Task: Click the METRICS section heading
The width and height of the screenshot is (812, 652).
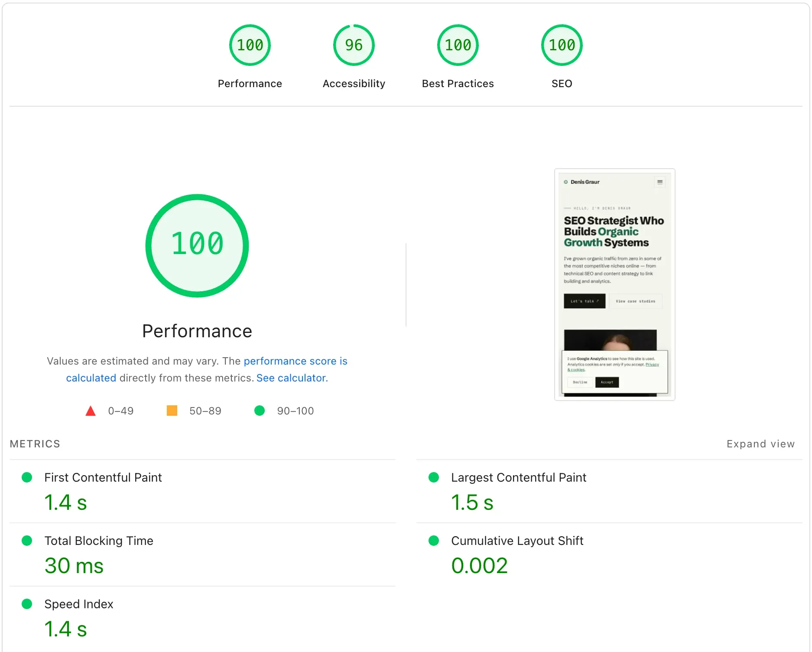Action: [35, 444]
